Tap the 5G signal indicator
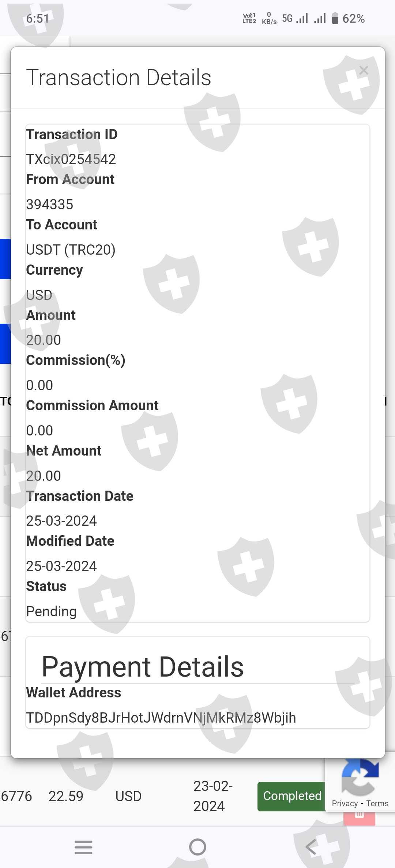This screenshot has height=868, width=395. (x=287, y=18)
